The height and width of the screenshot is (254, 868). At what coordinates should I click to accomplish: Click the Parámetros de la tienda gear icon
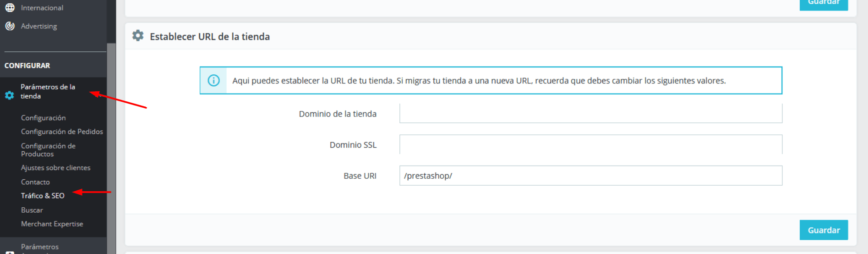[x=10, y=95]
